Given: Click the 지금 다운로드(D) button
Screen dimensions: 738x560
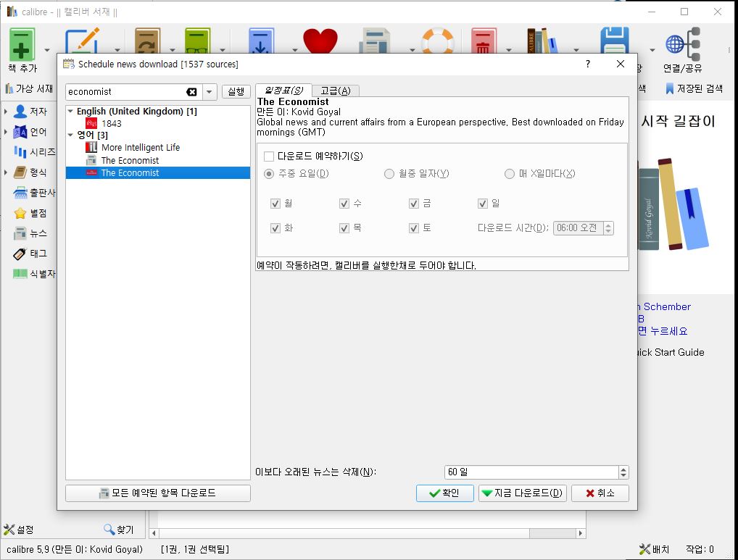Looking at the screenshot, I should 523,493.
